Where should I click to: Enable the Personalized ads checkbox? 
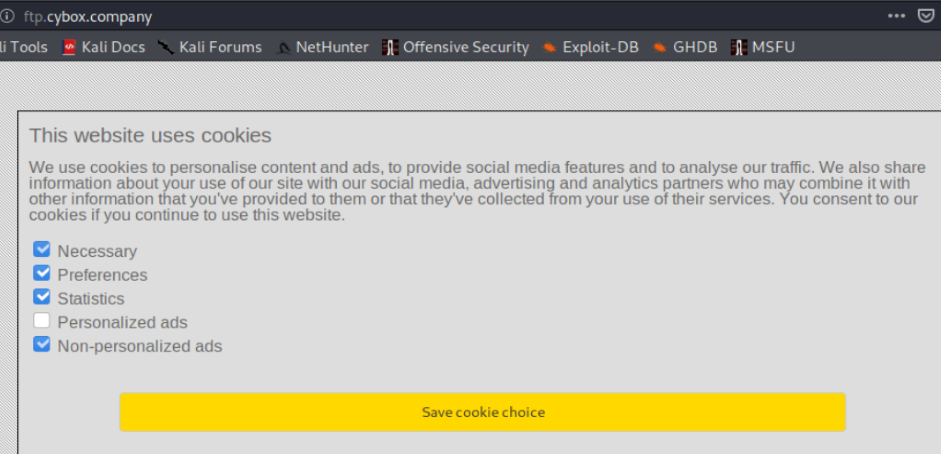[41, 321]
